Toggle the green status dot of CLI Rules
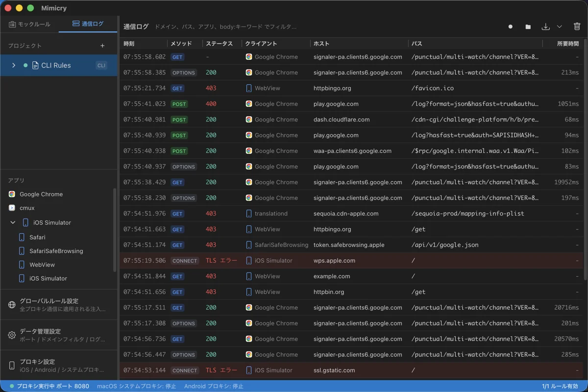Viewport: 588px width, 392px height. [x=25, y=65]
